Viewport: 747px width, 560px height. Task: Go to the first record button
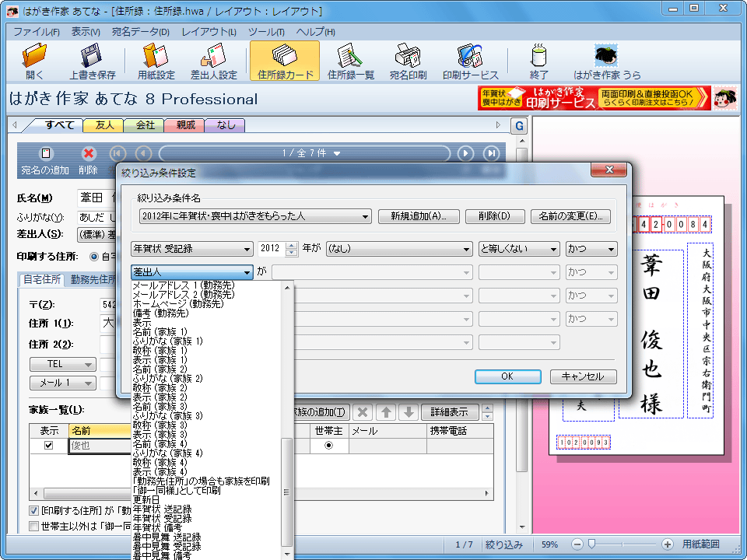coord(117,153)
